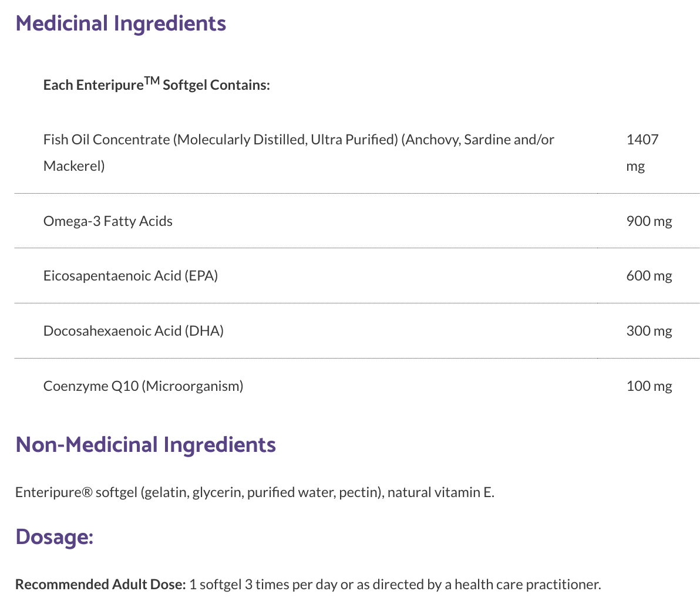Click Eicosapentaenoic Acid (EPA) label
This screenshot has height=608, width=700.
point(130,276)
